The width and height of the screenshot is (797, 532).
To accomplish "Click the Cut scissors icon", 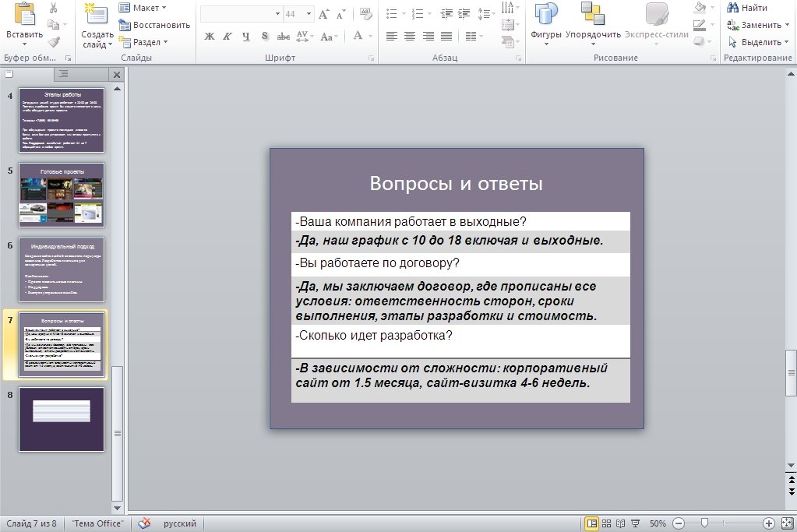I will tap(54, 8).
